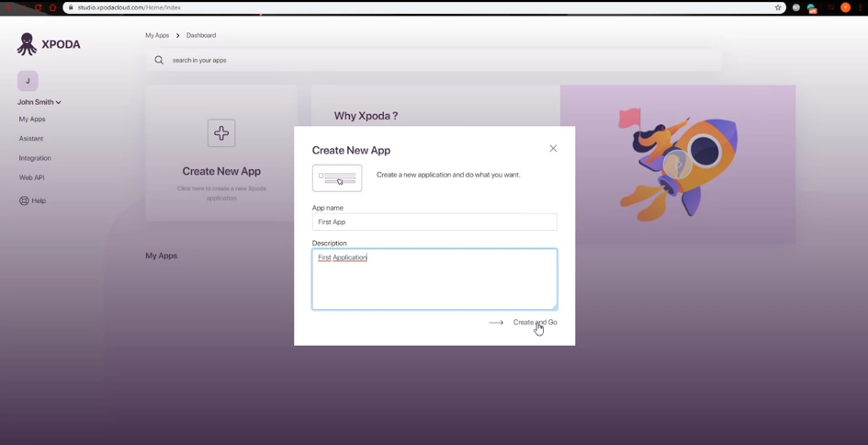Close the Create New App dialog
This screenshot has width=868, height=445.
click(553, 149)
